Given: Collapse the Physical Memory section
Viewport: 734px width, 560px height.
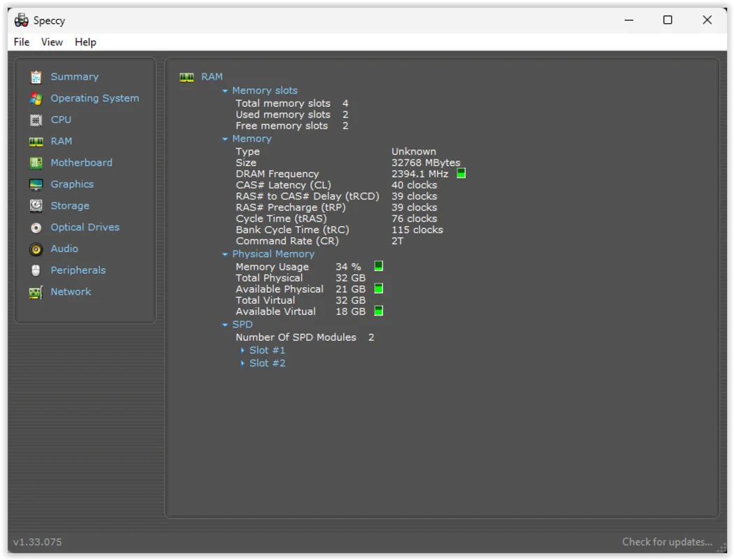Looking at the screenshot, I should tap(226, 253).
